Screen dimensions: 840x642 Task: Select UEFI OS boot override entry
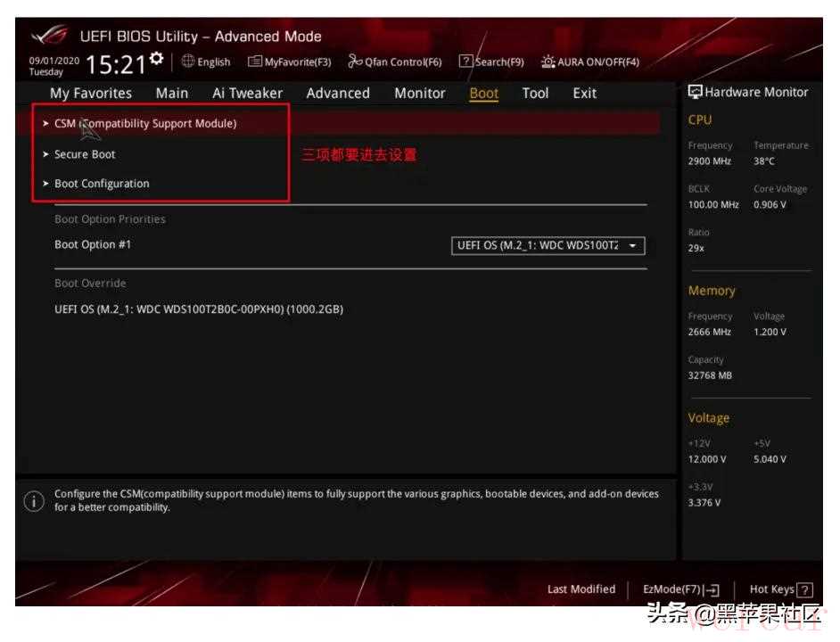tap(199, 309)
